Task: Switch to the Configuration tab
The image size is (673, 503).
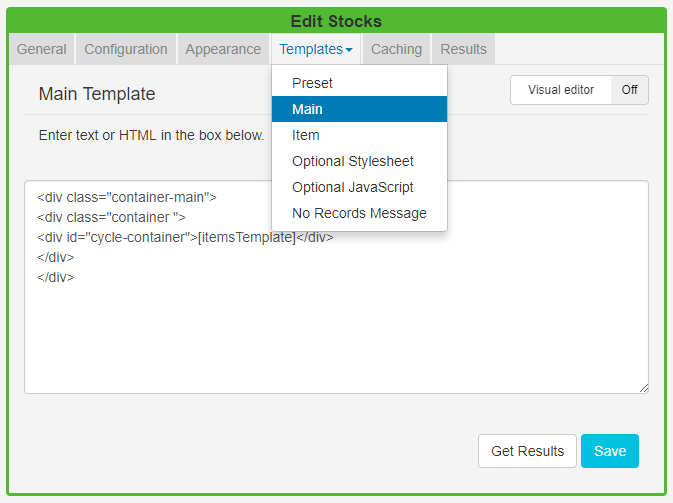Action: pos(126,49)
